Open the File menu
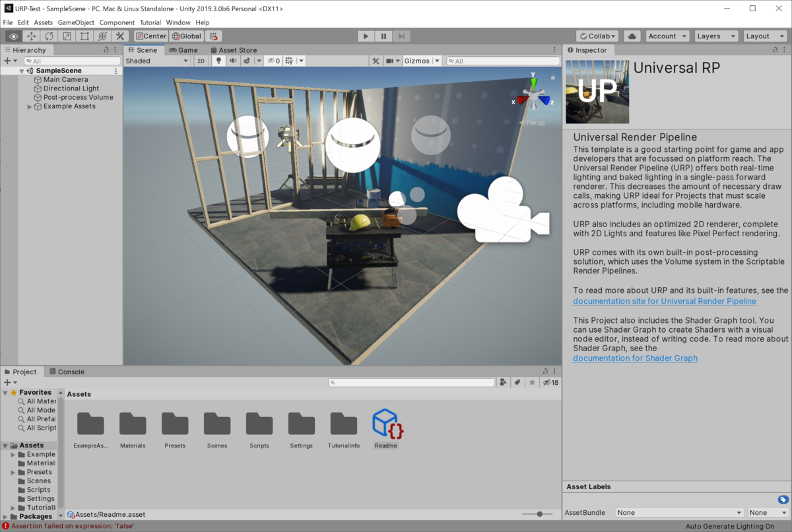Image resolution: width=792 pixels, height=532 pixels. [8, 22]
